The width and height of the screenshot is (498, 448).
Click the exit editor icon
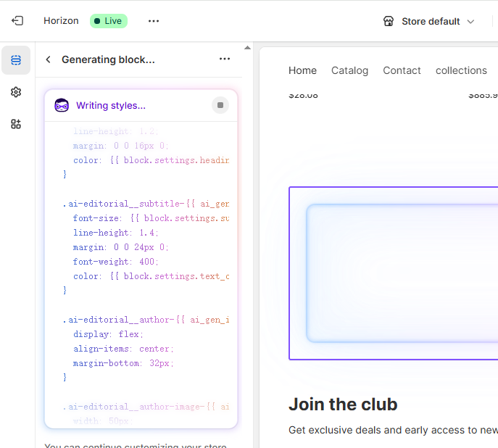[17, 21]
